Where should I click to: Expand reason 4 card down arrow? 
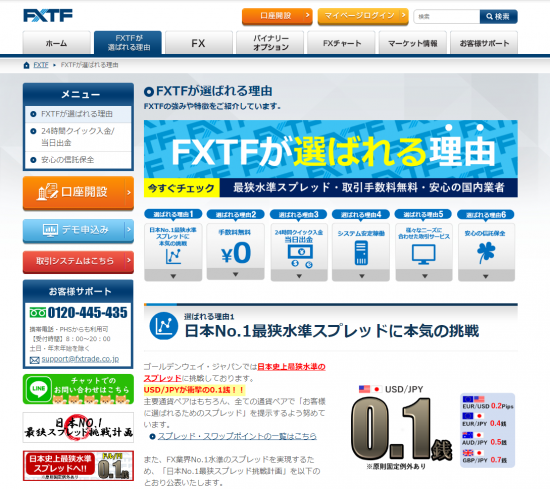click(361, 276)
